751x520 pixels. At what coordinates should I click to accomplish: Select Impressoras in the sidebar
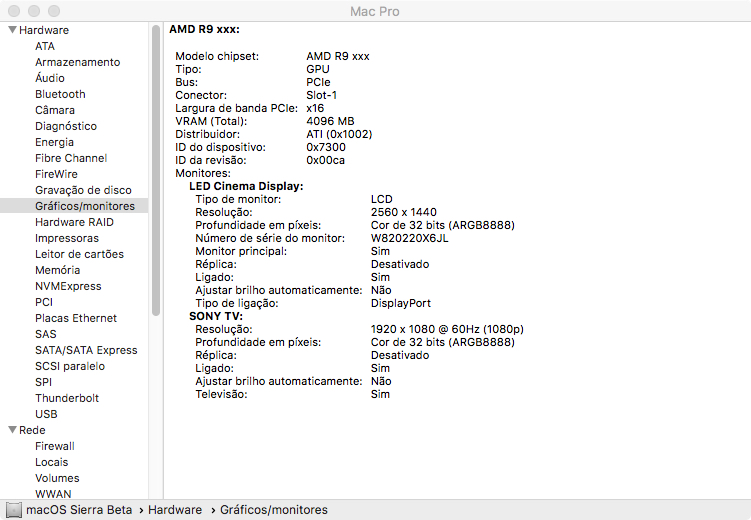tap(67, 238)
